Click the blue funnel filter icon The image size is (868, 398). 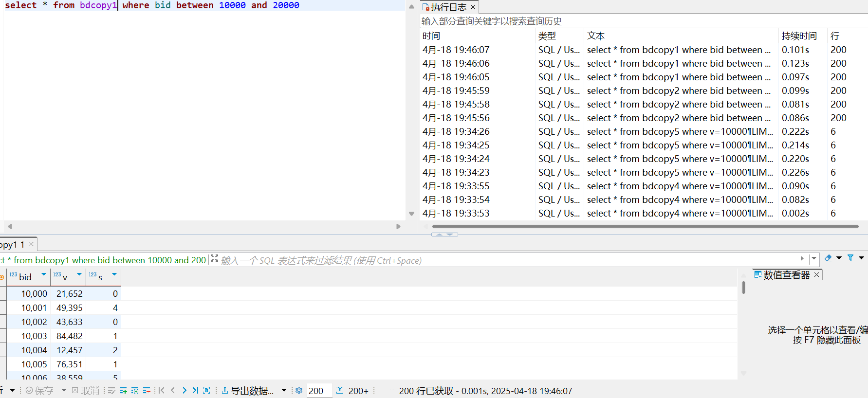tap(850, 258)
